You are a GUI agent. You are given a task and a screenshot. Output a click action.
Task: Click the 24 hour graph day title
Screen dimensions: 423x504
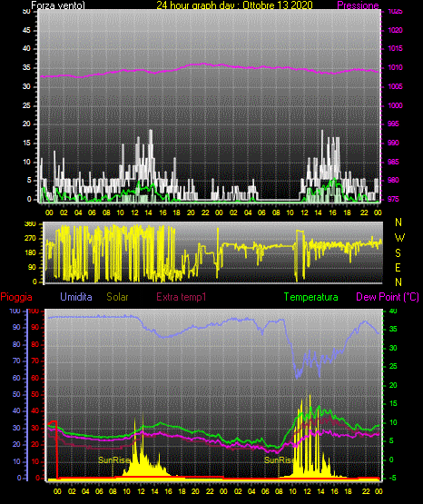coord(234,5)
